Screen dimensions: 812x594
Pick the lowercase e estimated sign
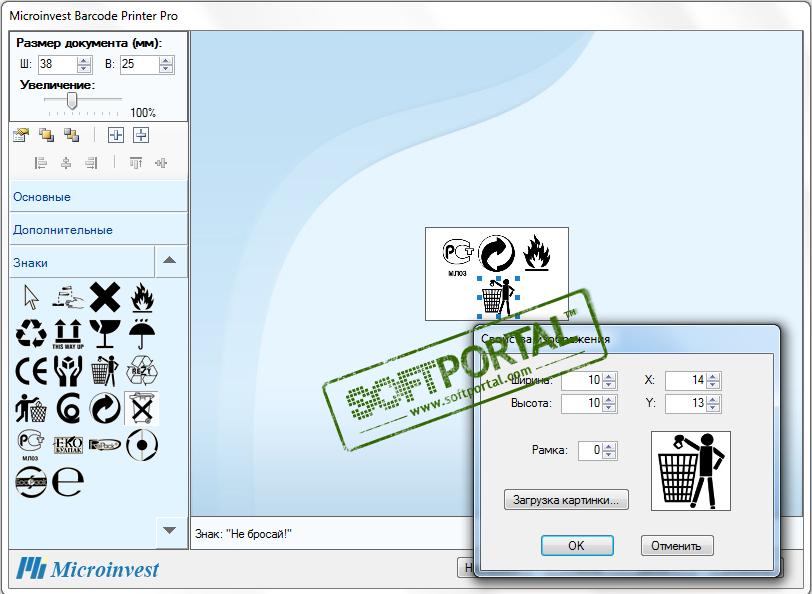(x=68, y=482)
